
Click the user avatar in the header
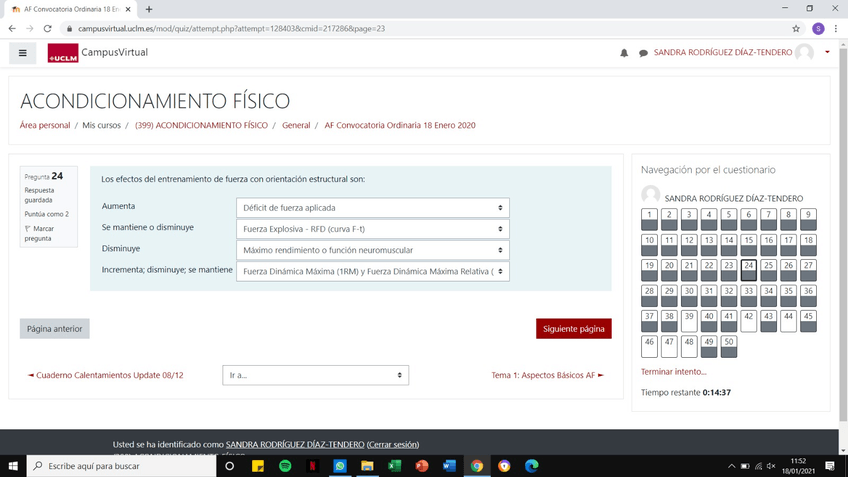point(804,52)
